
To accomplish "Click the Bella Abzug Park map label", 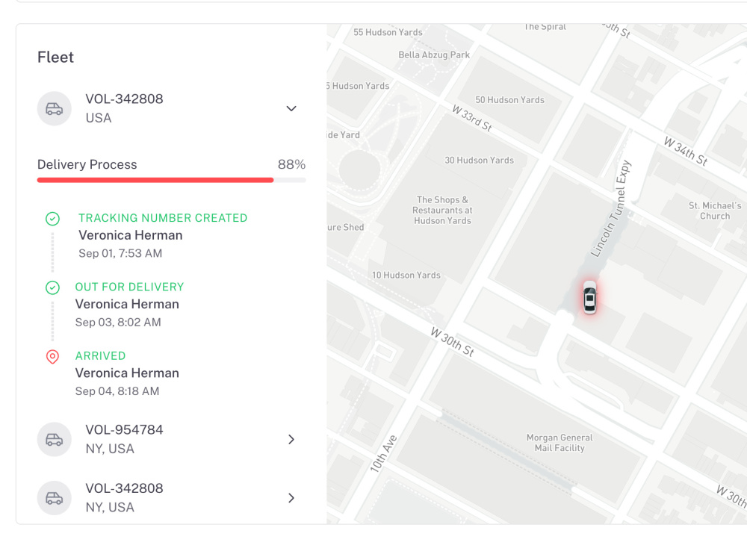I will [434, 55].
